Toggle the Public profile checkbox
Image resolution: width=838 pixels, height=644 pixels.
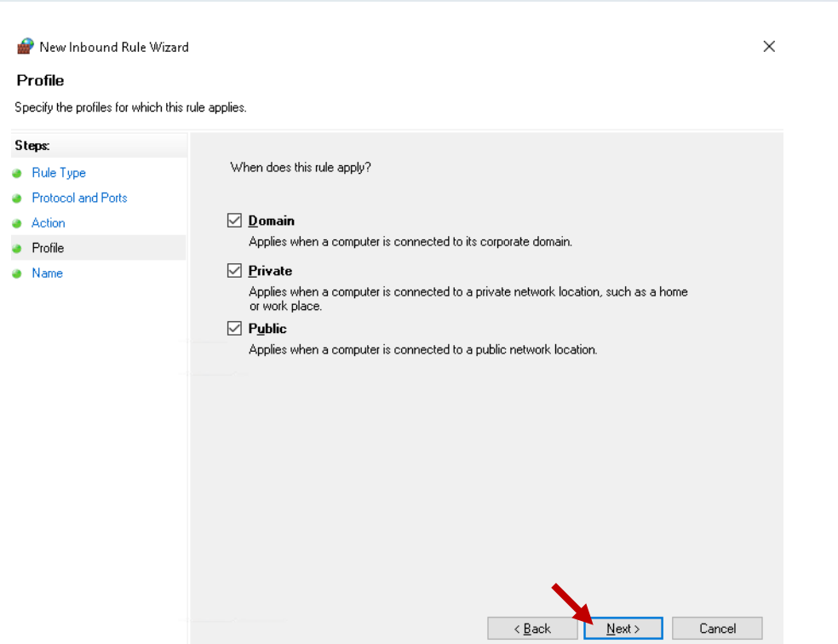pos(235,329)
